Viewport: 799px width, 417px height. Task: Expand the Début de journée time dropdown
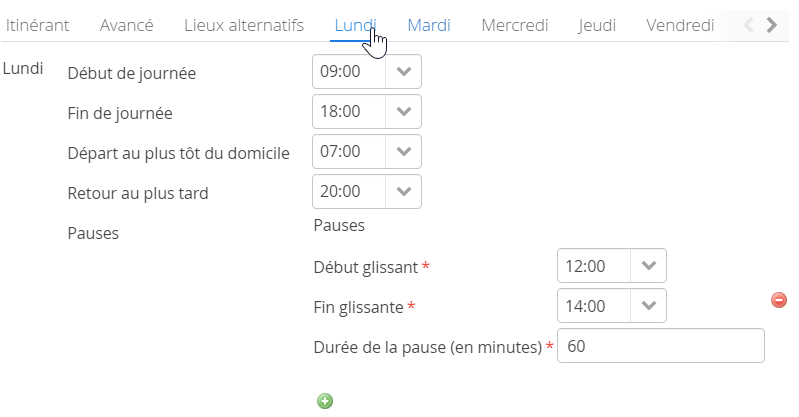coord(404,71)
